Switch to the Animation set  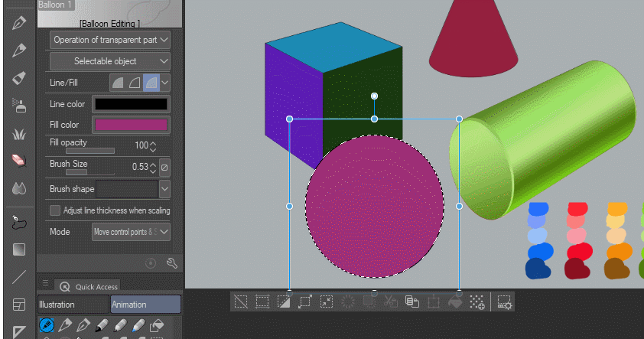pyautogui.click(x=145, y=305)
